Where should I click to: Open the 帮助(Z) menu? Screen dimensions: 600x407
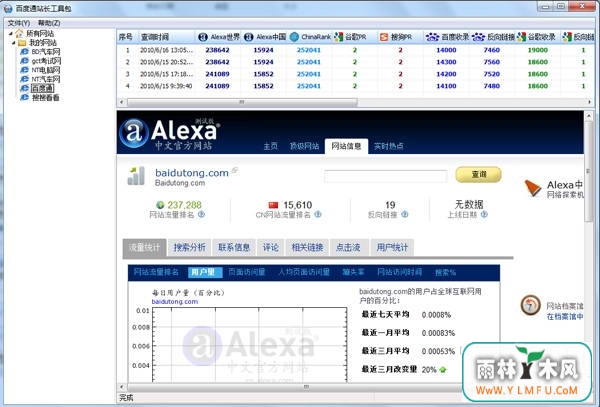[49, 23]
